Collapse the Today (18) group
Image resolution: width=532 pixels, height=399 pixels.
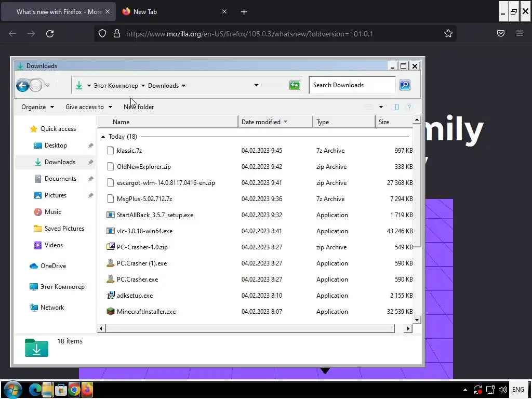click(103, 137)
